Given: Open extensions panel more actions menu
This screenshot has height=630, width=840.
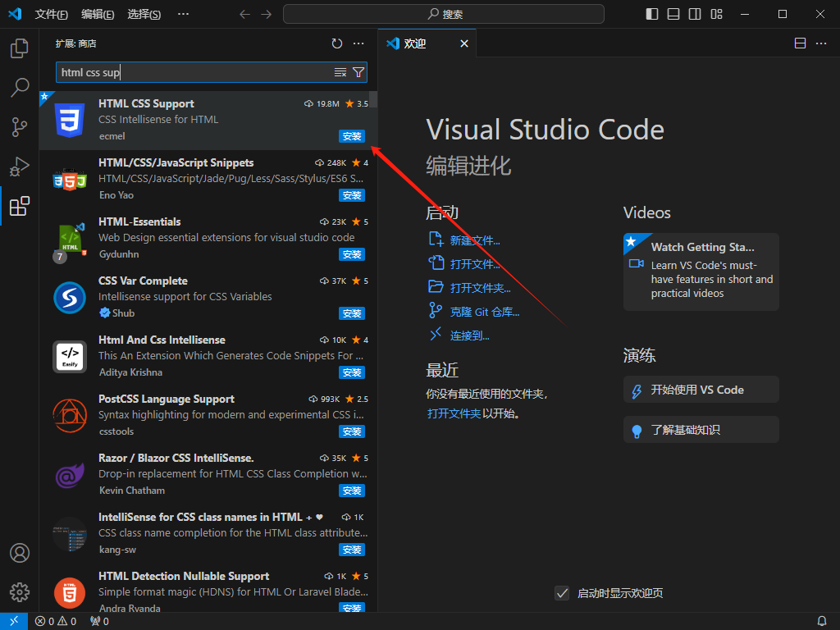Looking at the screenshot, I should coord(358,43).
